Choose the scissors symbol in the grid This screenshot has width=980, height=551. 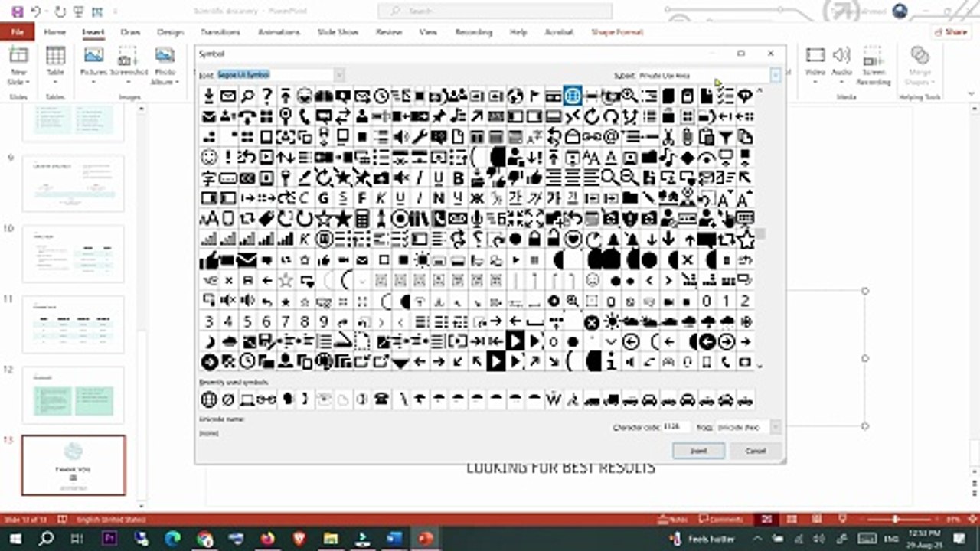pos(668,137)
